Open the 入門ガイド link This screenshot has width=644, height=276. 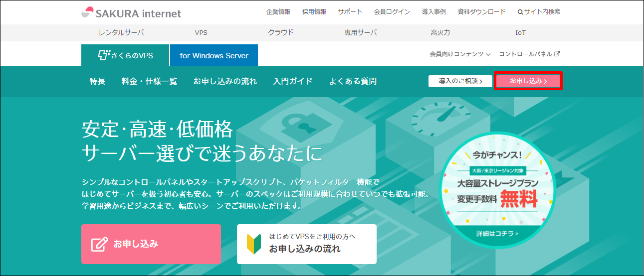coord(293,81)
